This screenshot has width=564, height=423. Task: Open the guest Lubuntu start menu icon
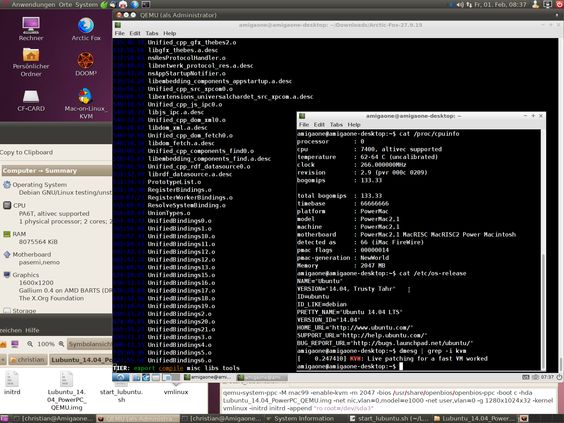pos(121,377)
